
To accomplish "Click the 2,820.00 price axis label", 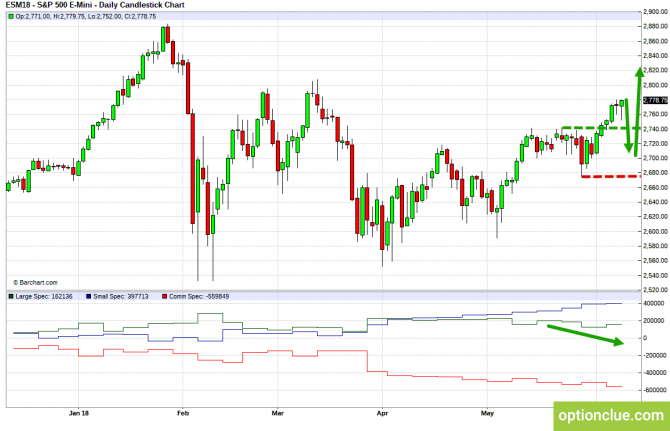I will point(655,70).
